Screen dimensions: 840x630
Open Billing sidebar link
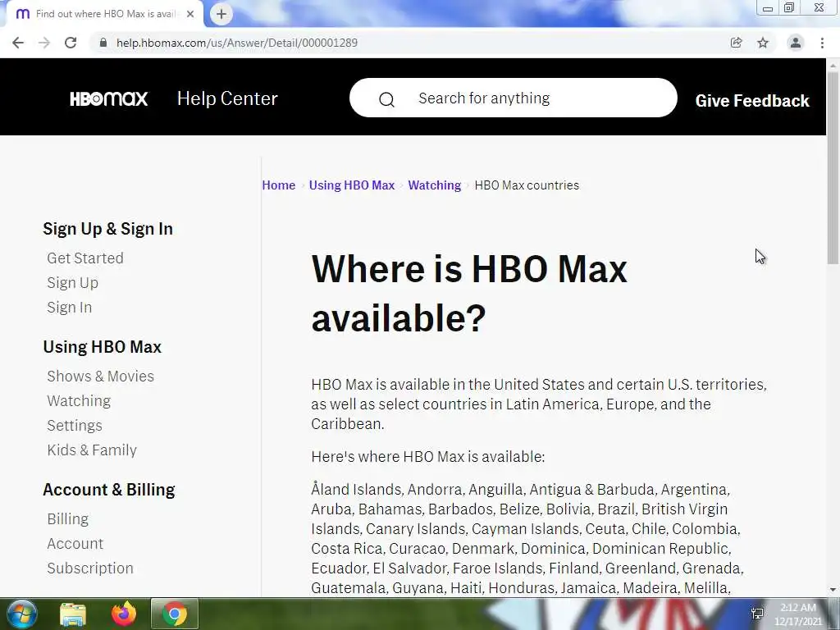67,518
